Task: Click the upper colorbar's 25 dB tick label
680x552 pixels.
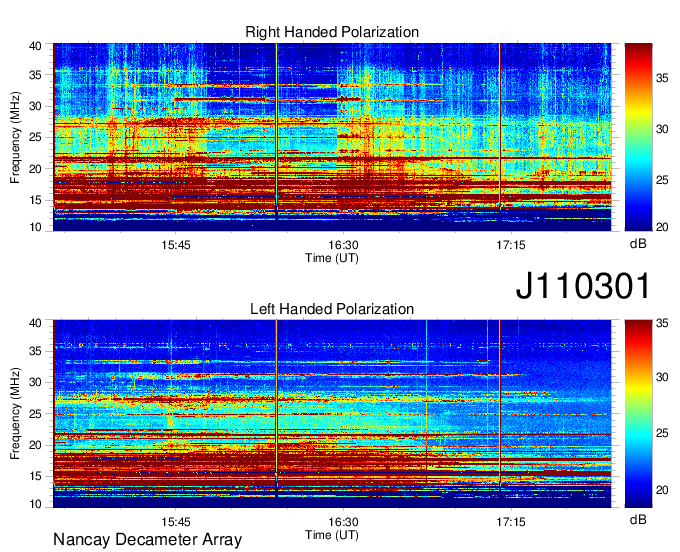Action: pyautogui.click(x=662, y=180)
